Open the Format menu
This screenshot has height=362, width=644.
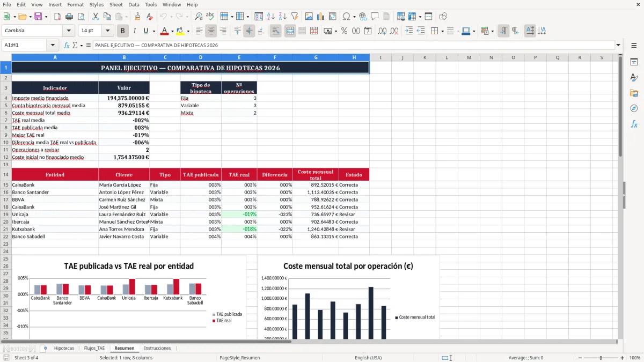(75, 4)
